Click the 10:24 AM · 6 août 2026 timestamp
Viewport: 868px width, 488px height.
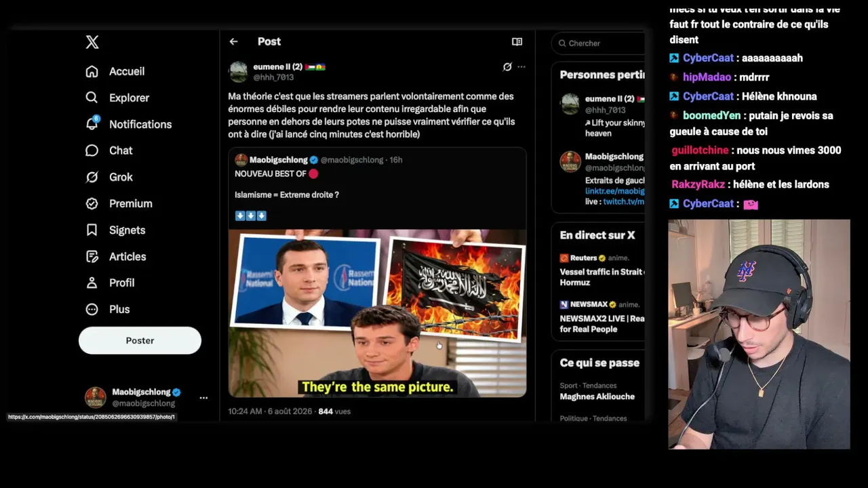pyautogui.click(x=271, y=411)
